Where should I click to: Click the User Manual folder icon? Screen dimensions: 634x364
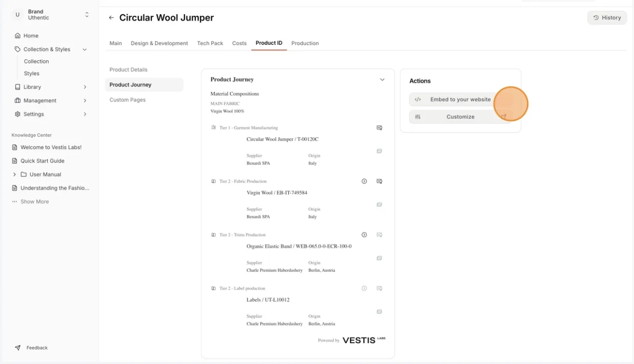tap(24, 174)
